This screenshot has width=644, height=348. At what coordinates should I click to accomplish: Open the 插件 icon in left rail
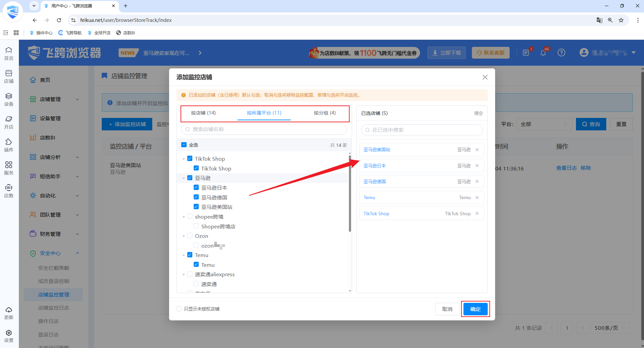pyautogui.click(x=9, y=145)
